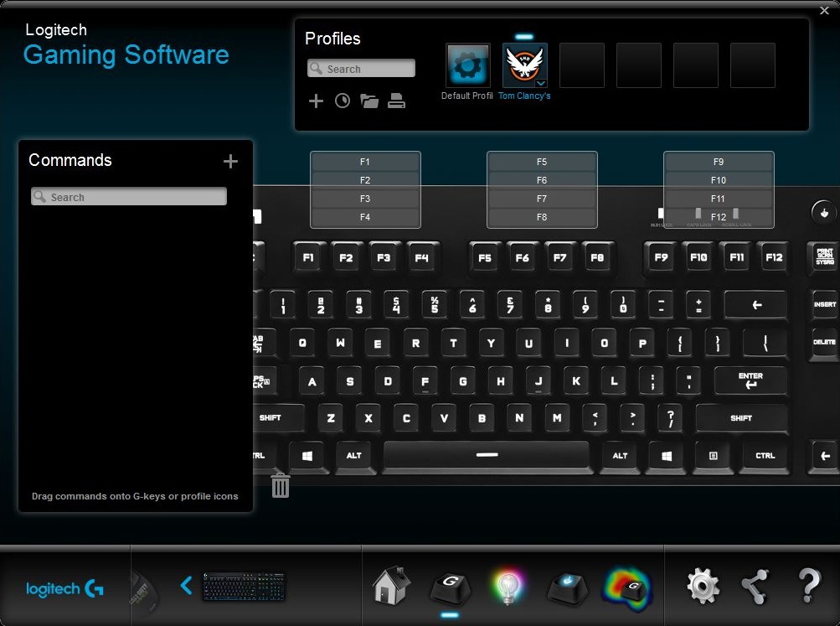Click the F1 G-key assignment slot
840x626 pixels.
365,162
